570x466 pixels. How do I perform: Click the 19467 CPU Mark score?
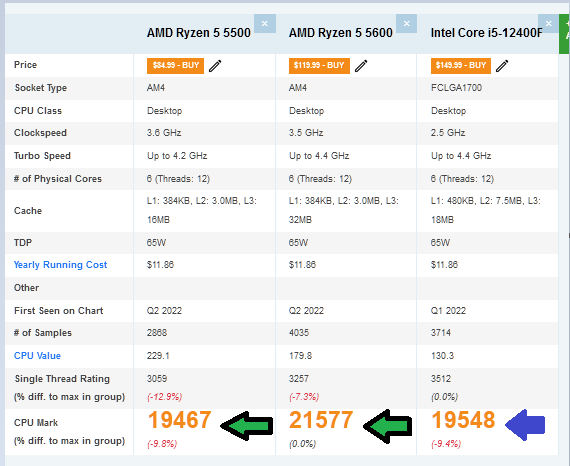click(x=179, y=420)
